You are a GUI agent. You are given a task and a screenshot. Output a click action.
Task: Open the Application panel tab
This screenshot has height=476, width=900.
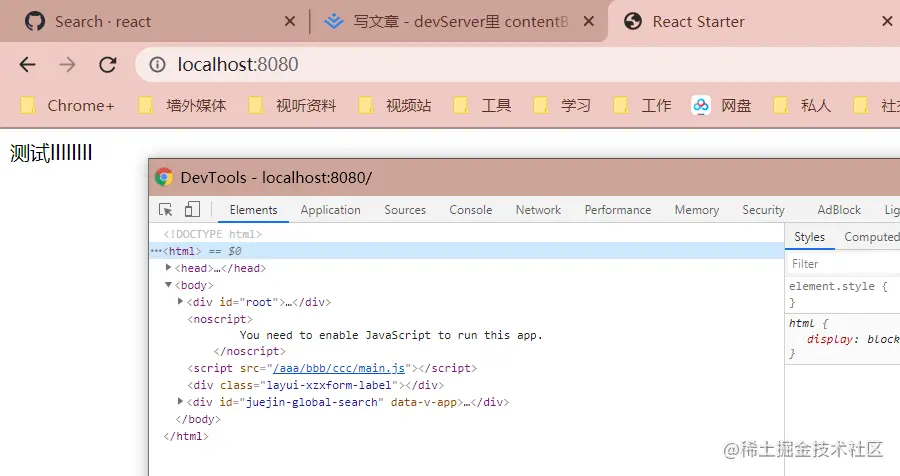coord(331,210)
